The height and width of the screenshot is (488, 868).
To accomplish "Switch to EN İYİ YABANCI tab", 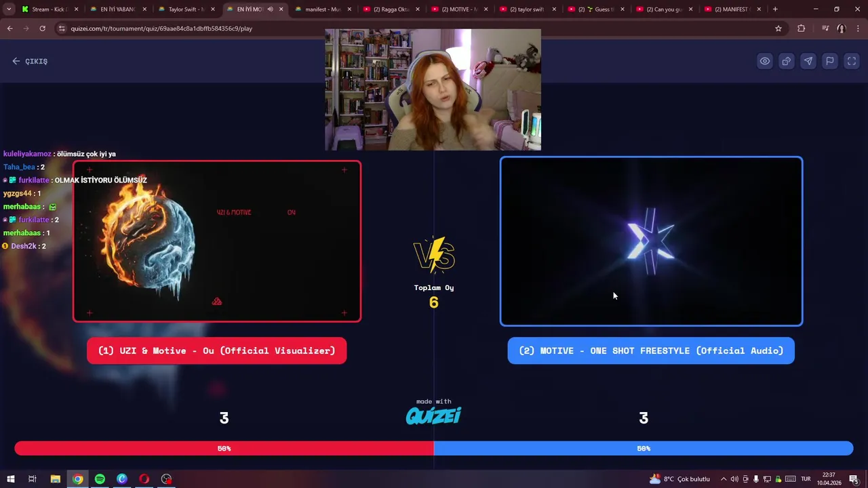I will 117,9.
